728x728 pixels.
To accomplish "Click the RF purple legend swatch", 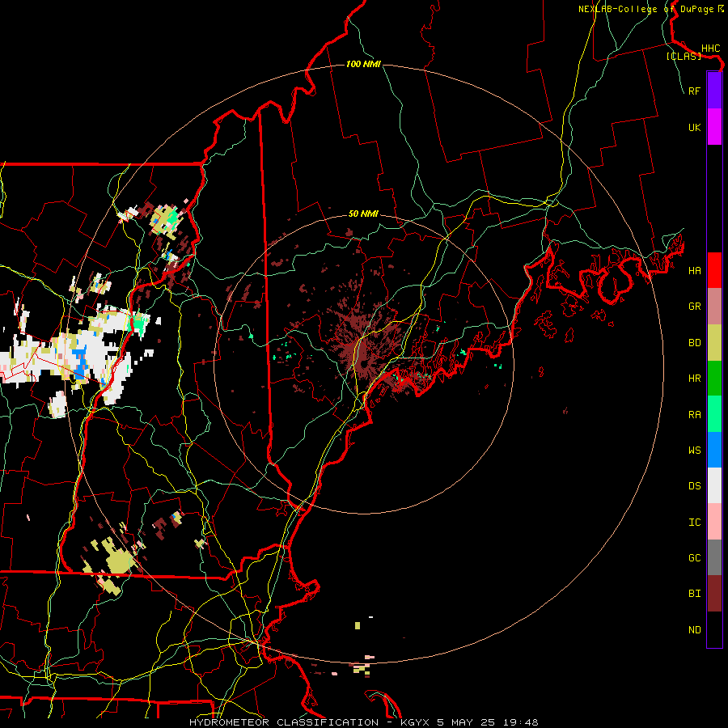I will click(x=714, y=91).
